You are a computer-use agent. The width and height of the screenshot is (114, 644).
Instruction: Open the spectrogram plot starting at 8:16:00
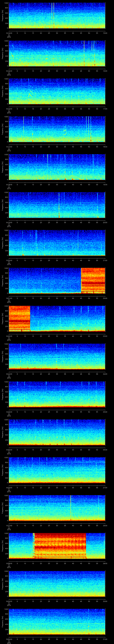[x=57, y=91]
